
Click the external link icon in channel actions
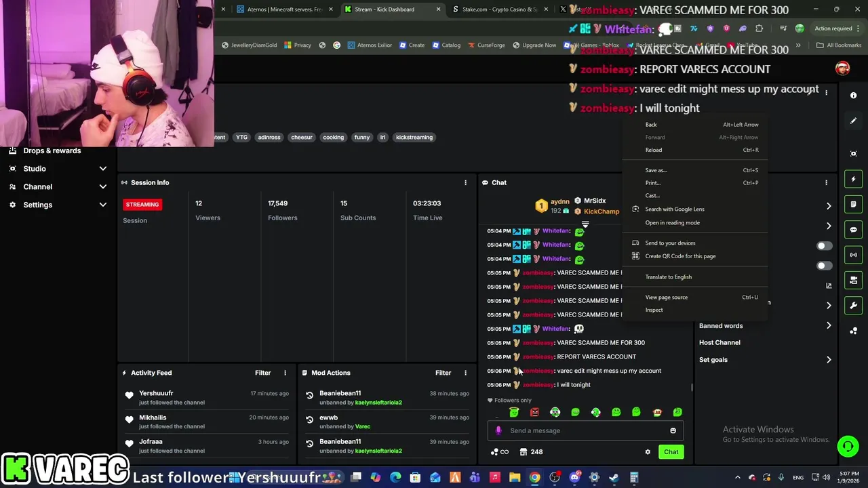pyautogui.click(x=829, y=286)
